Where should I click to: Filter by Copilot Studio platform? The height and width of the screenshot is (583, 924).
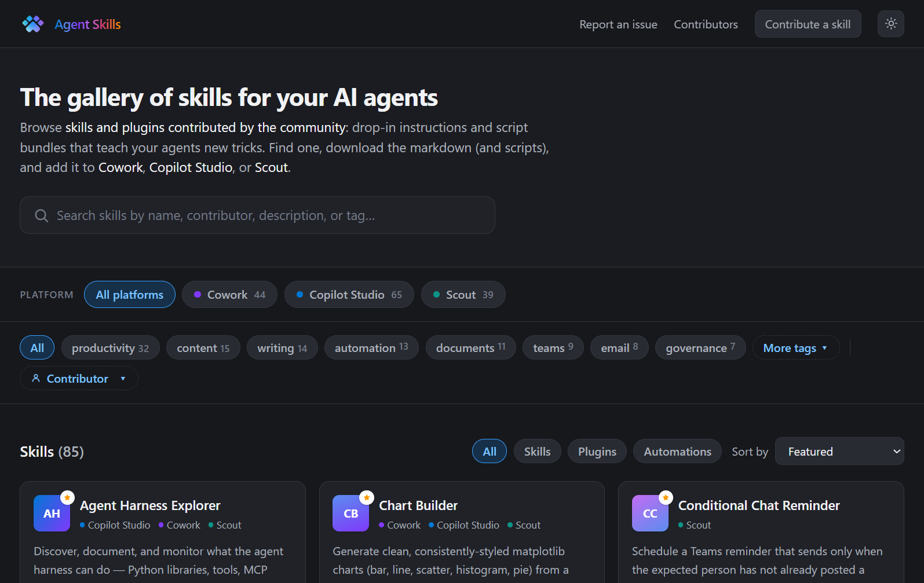(349, 295)
